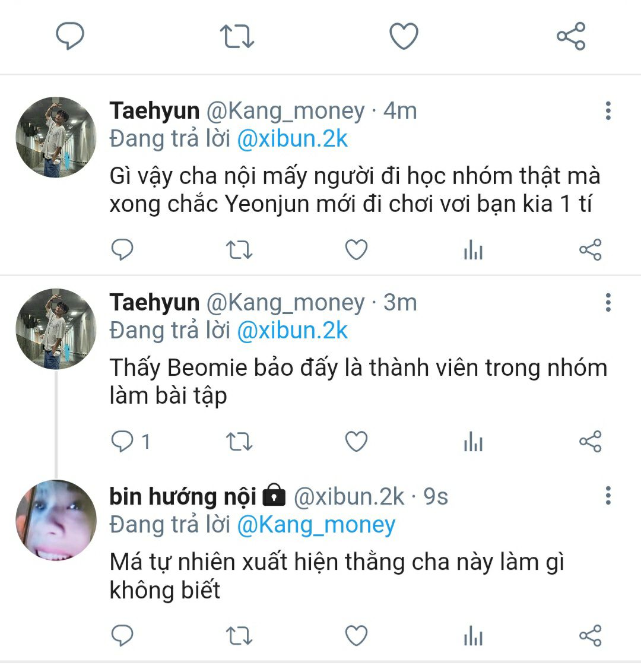Open more options on Taehyun's 3m tweet
The height and width of the screenshot is (672, 641).
point(608,303)
